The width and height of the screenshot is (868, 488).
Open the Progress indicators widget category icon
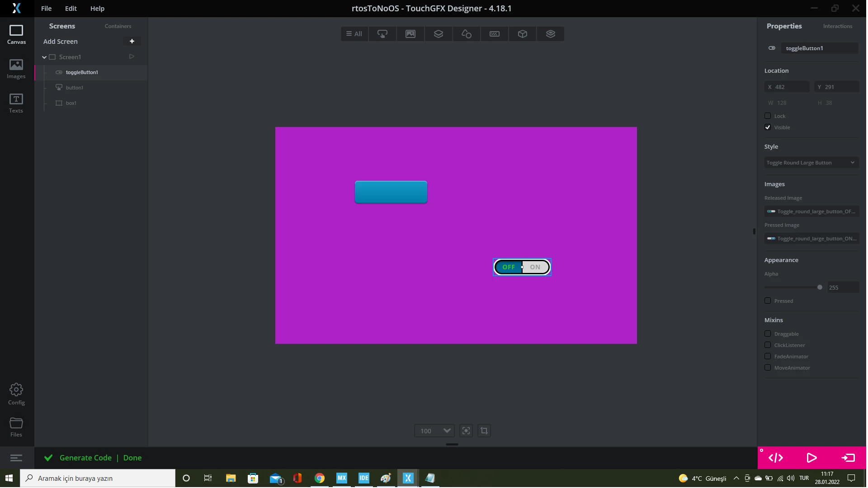tap(495, 34)
